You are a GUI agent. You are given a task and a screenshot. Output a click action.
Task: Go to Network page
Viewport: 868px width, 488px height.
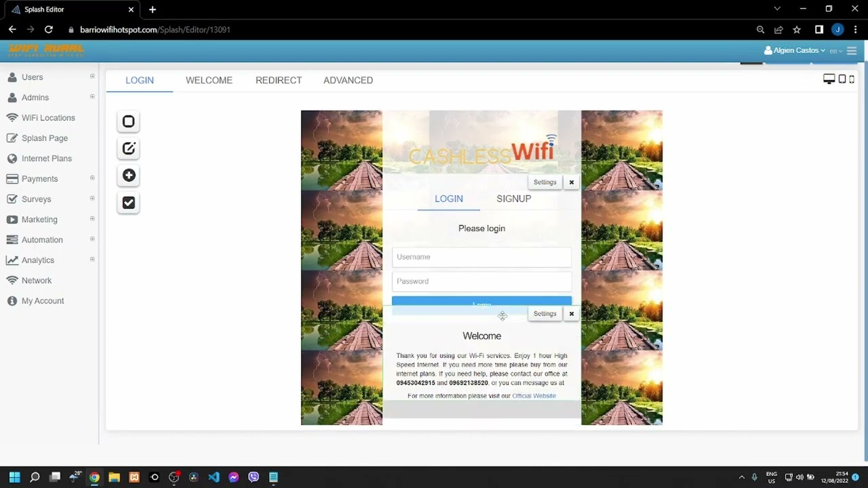coord(37,281)
